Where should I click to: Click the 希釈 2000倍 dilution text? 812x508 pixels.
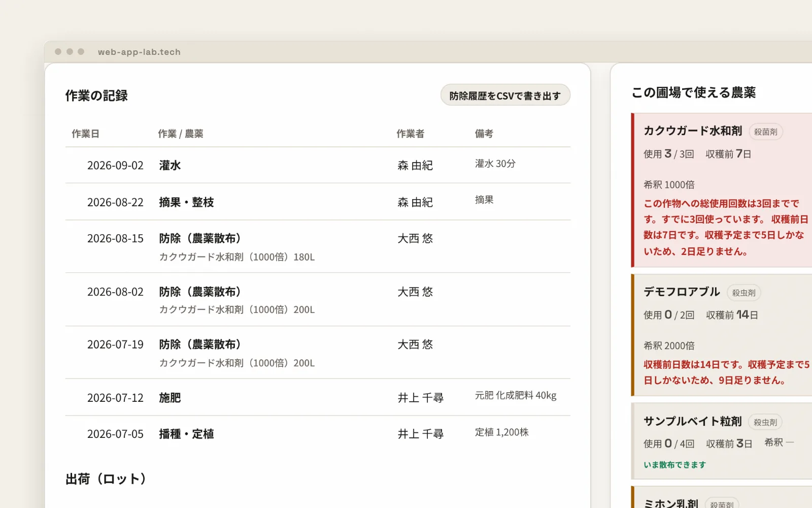click(669, 346)
